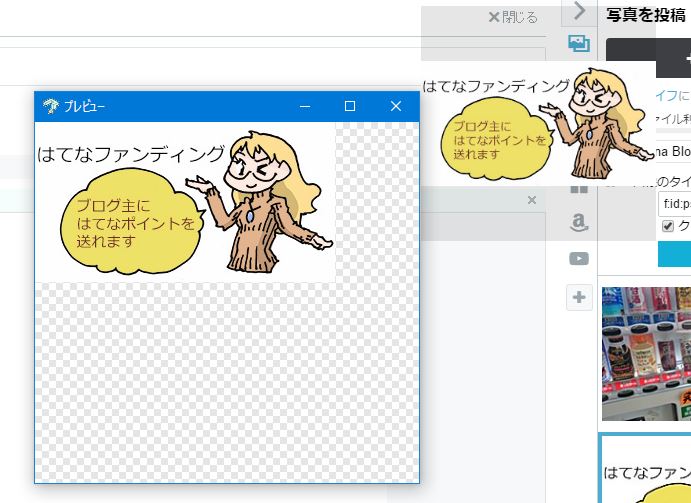Click the はてなファンディング banner beside the sidebar
The image size is (691, 503).
click(x=539, y=124)
